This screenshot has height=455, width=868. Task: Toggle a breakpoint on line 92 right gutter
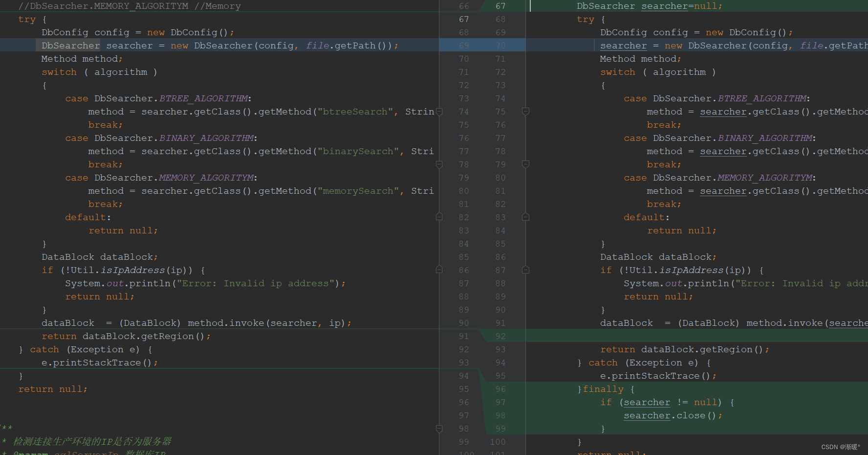coord(500,336)
